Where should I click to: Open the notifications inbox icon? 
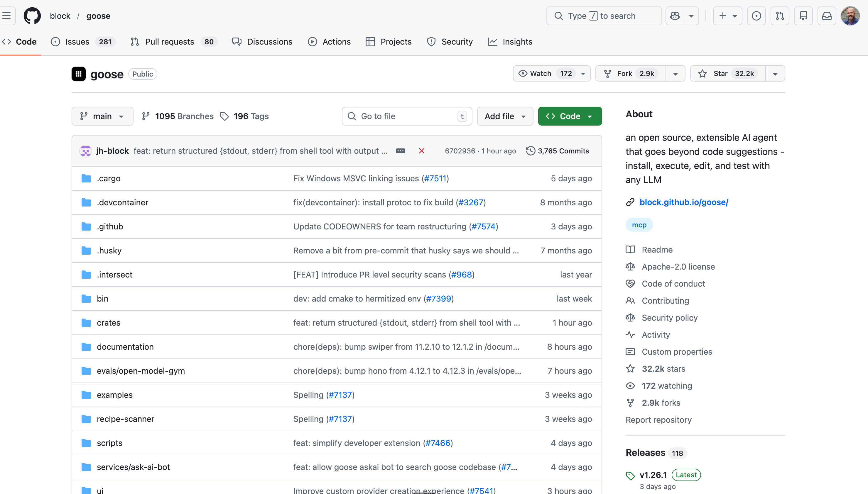(x=827, y=16)
